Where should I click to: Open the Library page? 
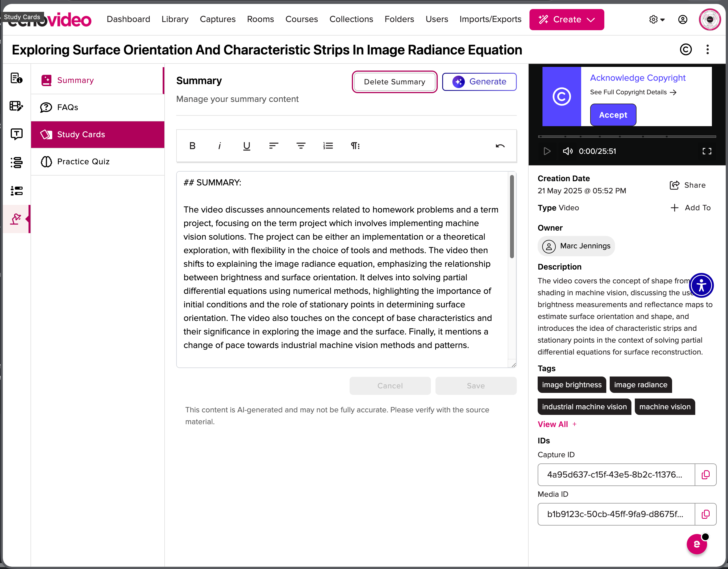[175, 19]
